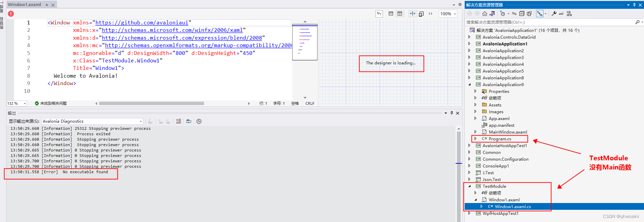
Task: Click the gear settings icon above designer
Action: [460, 4]
